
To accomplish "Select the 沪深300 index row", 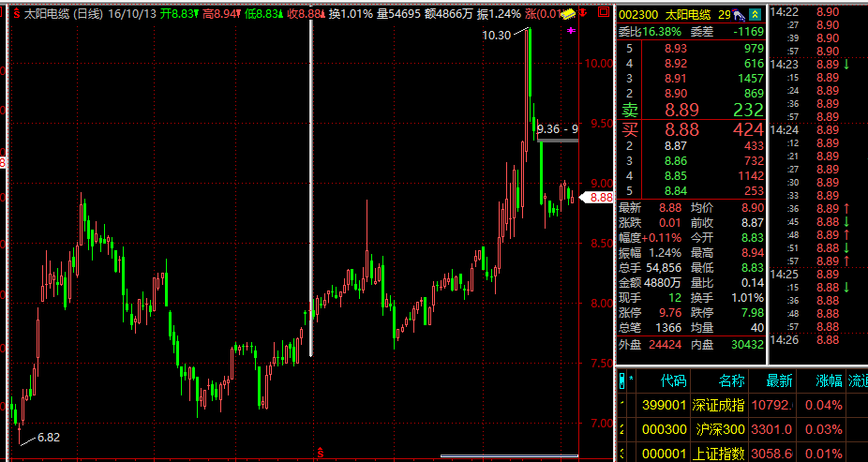I will pyautogui.click(x=719, y=429).
